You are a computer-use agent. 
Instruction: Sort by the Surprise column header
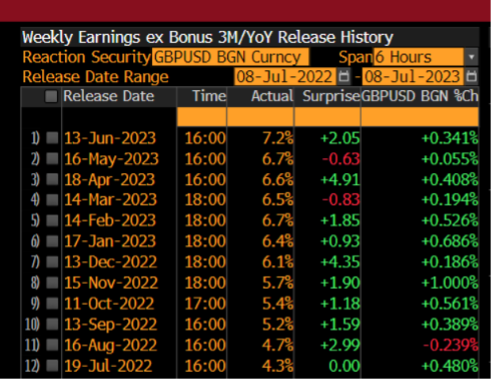click(x=331, y=96)
